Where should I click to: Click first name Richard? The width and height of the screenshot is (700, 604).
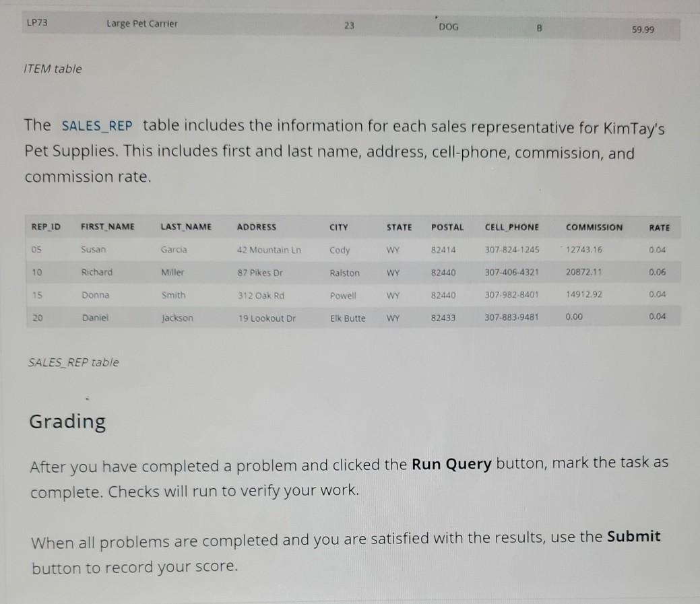pos(97,272)
